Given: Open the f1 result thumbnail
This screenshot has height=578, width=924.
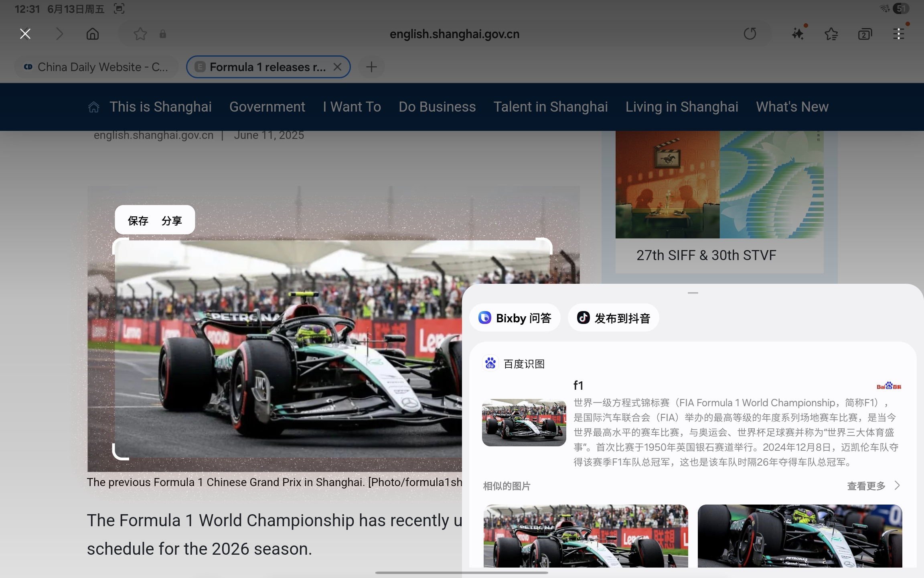Looking at the screenshot, I should point(524,422).
